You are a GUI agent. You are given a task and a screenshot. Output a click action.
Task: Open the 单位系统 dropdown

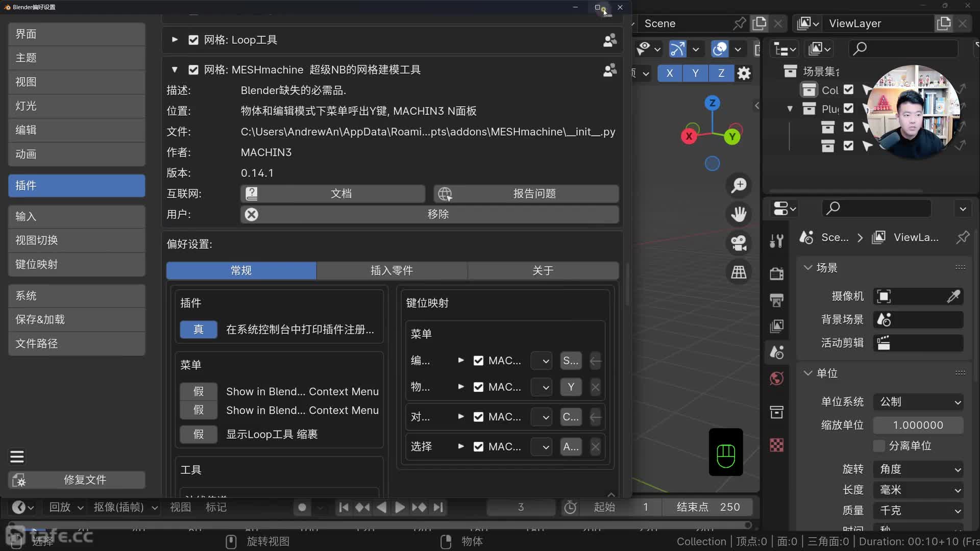click(918, 402)
